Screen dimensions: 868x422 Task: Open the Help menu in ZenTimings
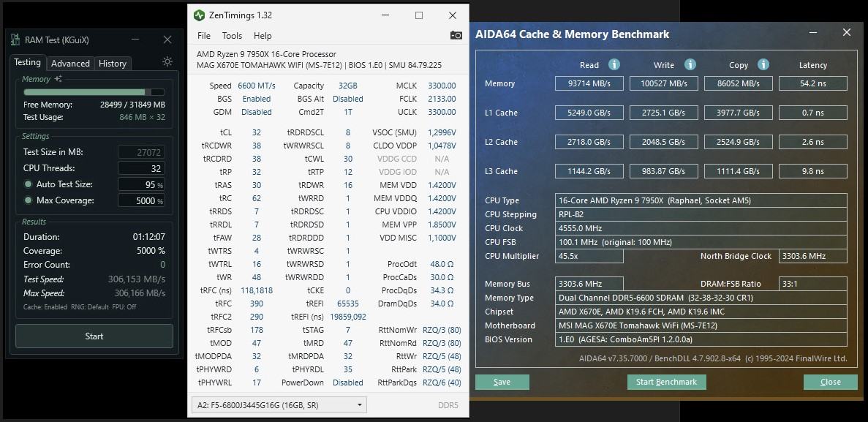(263, 35)
